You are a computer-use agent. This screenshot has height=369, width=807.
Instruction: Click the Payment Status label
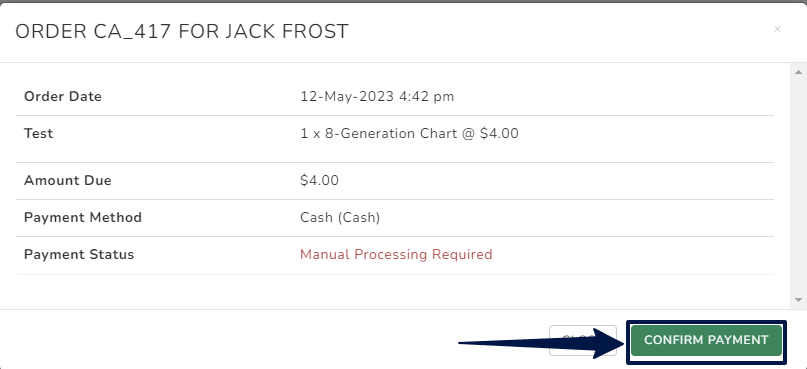[x=79, y=254]
